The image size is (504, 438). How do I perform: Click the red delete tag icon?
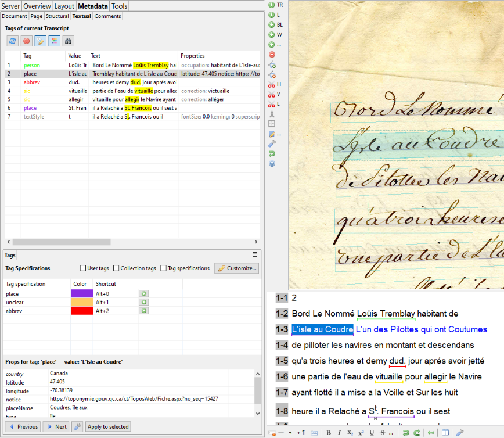point(27,41)
